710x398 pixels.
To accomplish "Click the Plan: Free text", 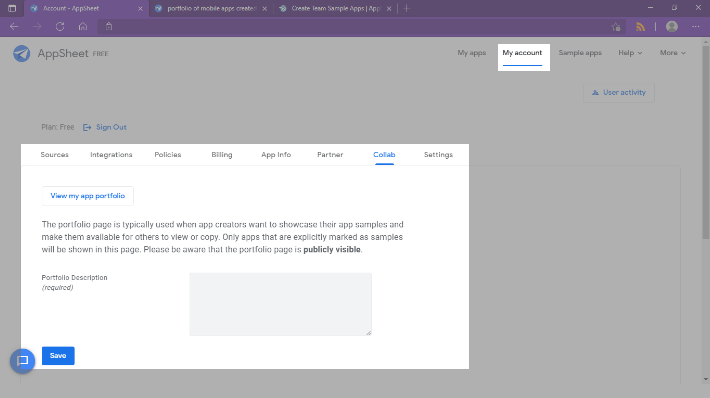I will tap(58, 127).
